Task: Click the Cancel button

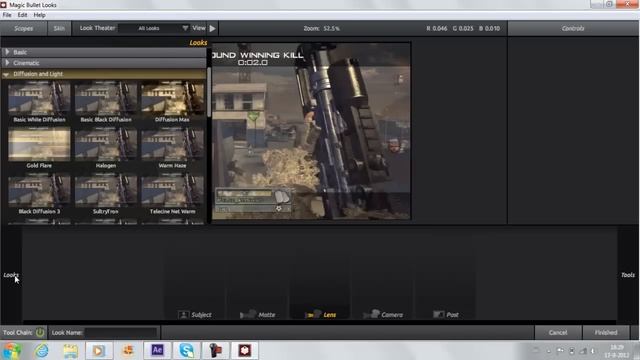Action: tap(558, 333)
